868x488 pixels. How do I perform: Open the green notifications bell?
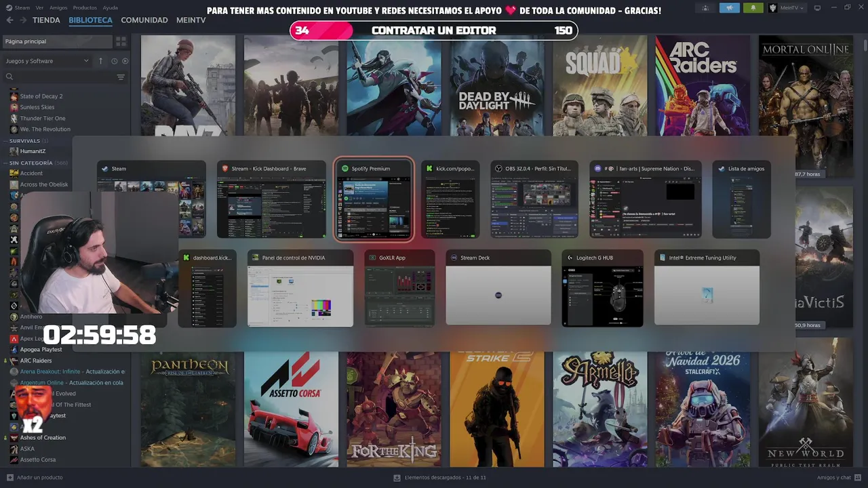pos(753,8)
